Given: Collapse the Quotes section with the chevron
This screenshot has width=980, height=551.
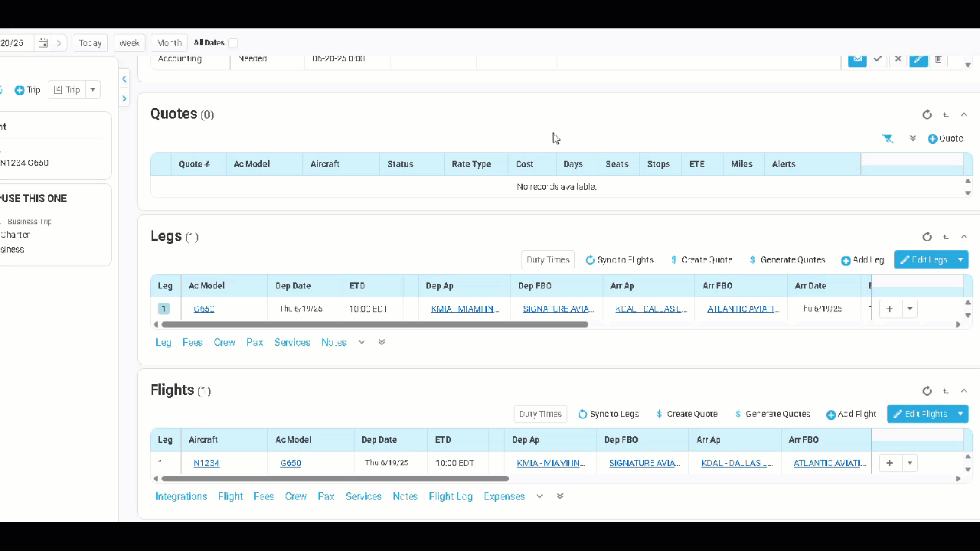Looking at the screenshot, I should click(x=964, y=115).
